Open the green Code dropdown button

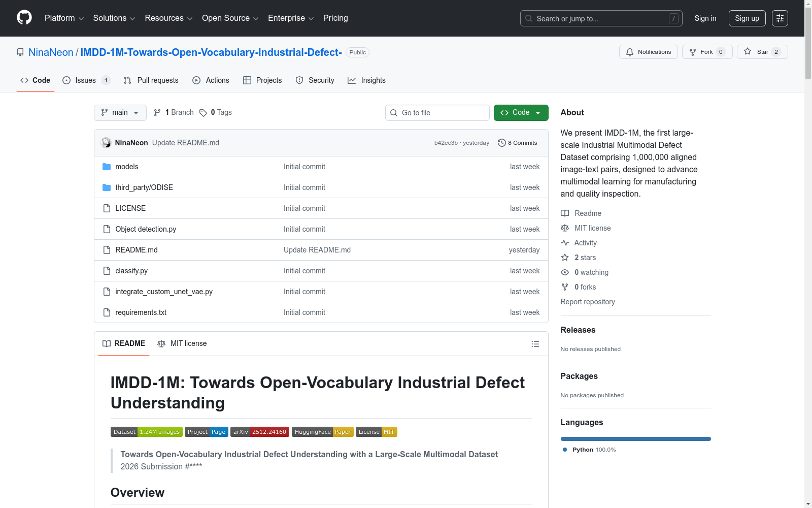(x=521, y=113)
